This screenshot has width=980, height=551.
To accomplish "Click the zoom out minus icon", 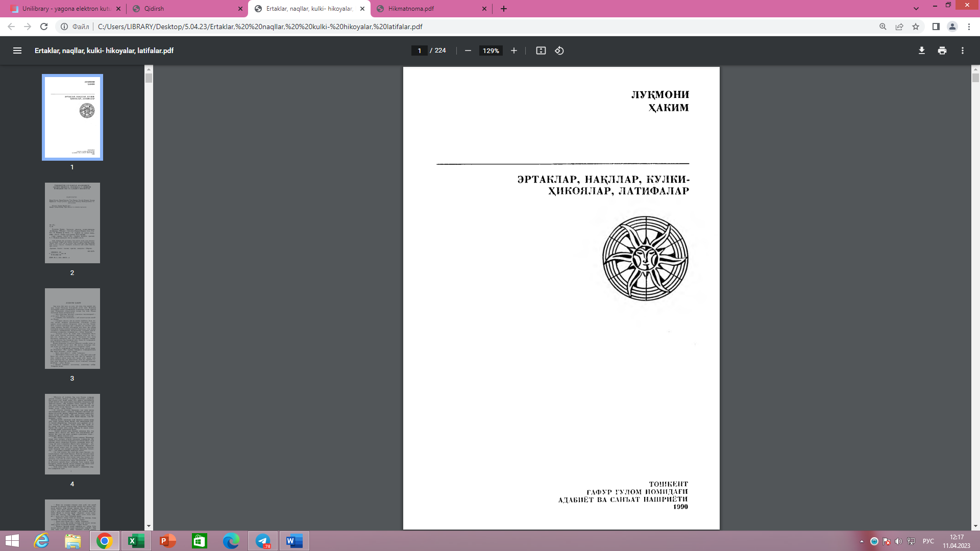I will [468, 51].
